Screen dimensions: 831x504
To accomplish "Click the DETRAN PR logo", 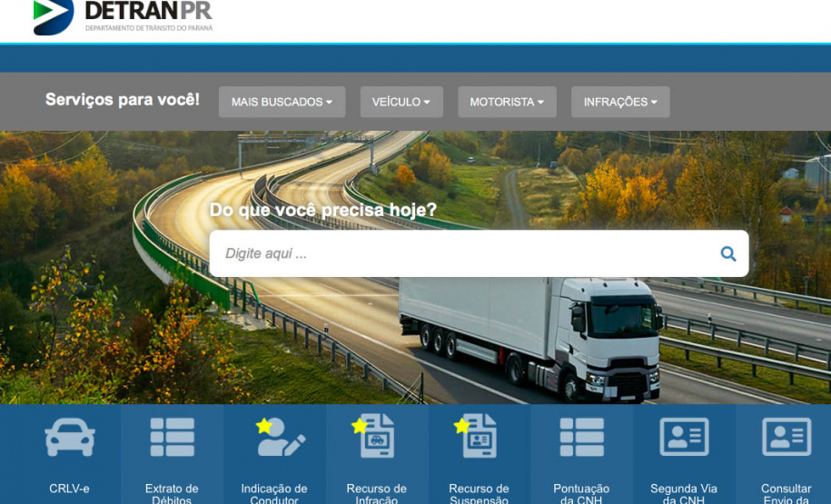I will point(123,17).
